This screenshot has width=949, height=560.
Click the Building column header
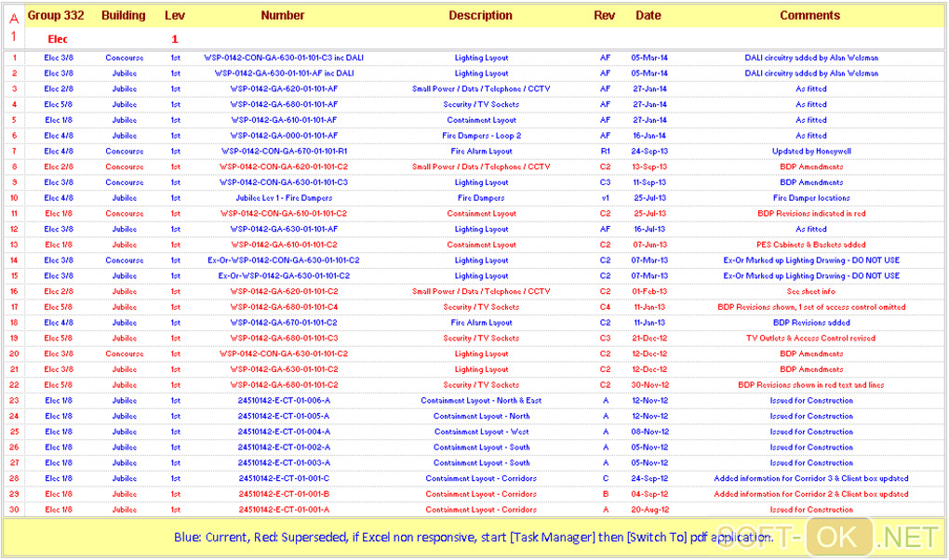point(124,16)
